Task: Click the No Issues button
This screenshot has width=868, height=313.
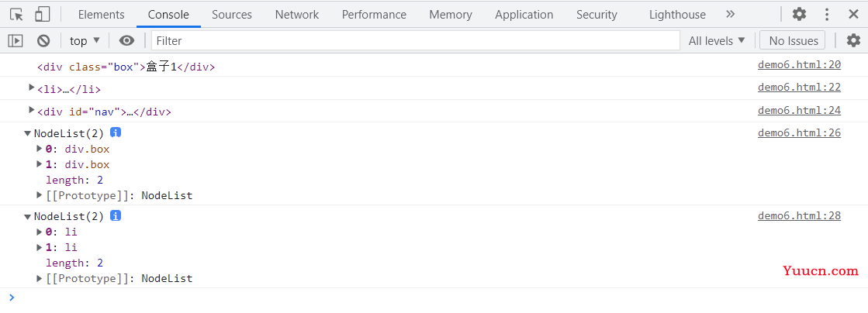Action: coord(794,41)
